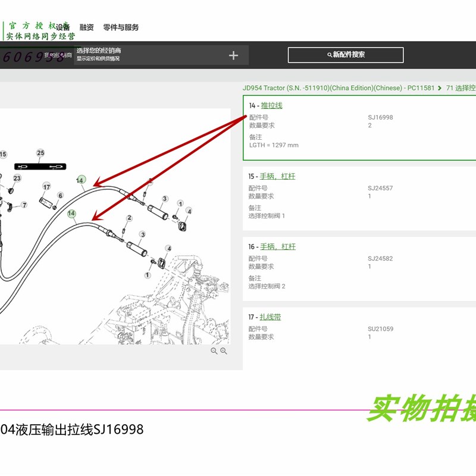Viewport: 476px width, 476px height.
Task: Click part number SJ24557
Action: 380,188
